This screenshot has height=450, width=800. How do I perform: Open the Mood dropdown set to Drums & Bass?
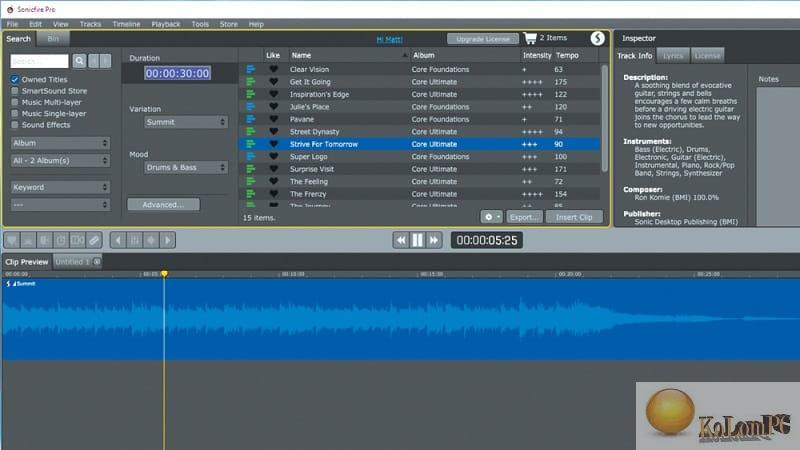coord(186,167)
